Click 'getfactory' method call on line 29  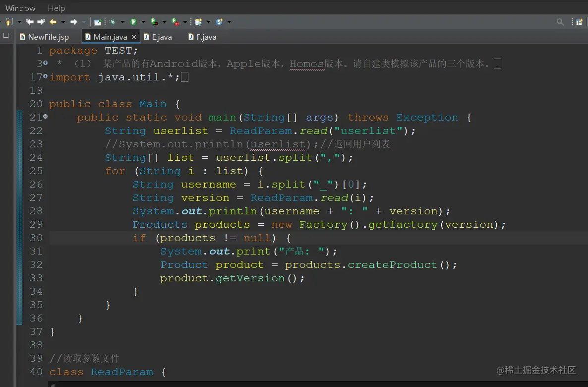(403, 224)
